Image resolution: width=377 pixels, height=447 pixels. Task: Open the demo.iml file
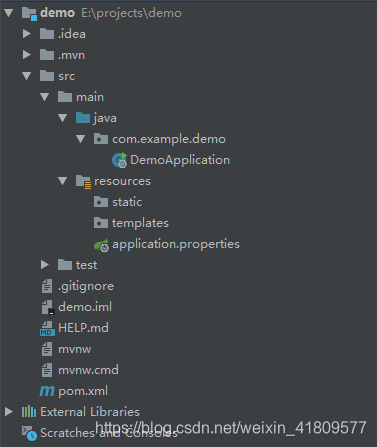coord(85,307)
